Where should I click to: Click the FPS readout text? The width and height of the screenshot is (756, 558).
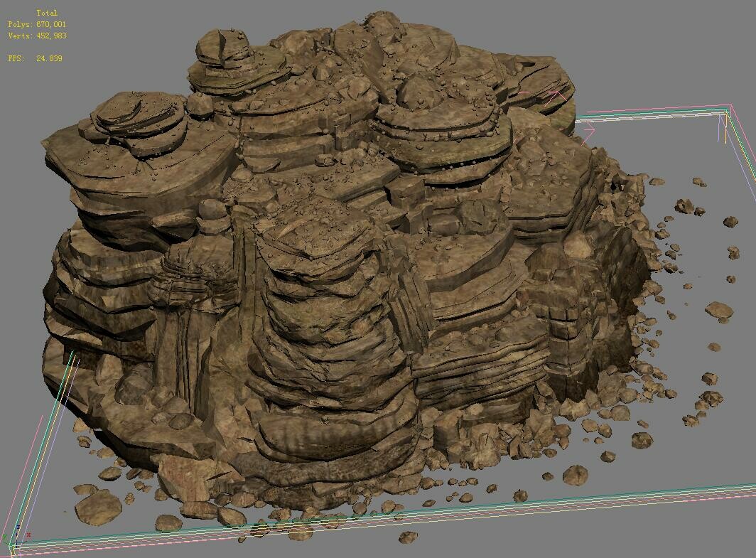click(35, 58)
